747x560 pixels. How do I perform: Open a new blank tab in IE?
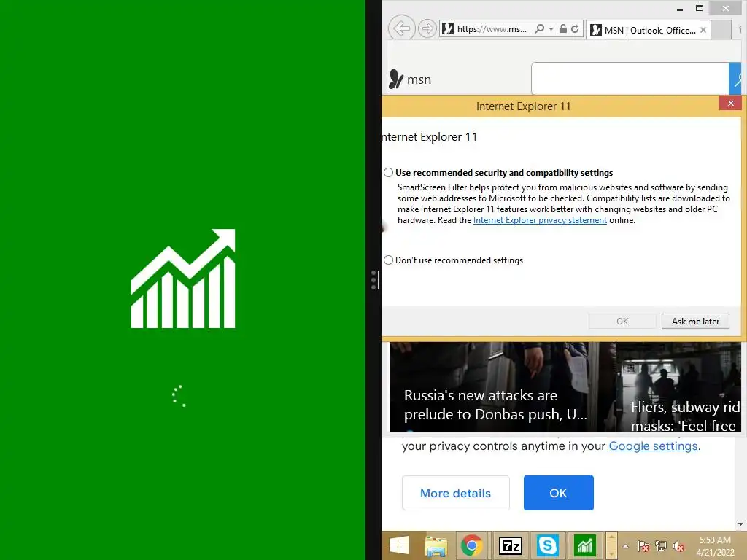coord(721,29)
